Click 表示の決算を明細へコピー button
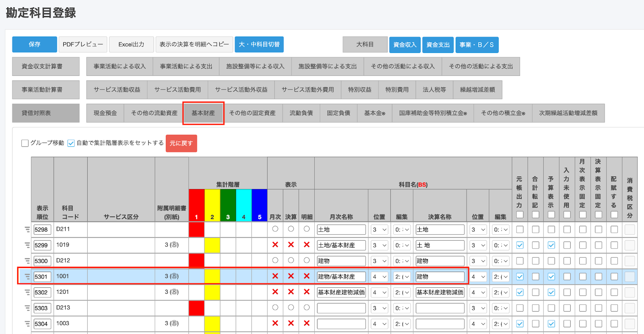Screen dimensions: 644x334 [x=194, y=44]
